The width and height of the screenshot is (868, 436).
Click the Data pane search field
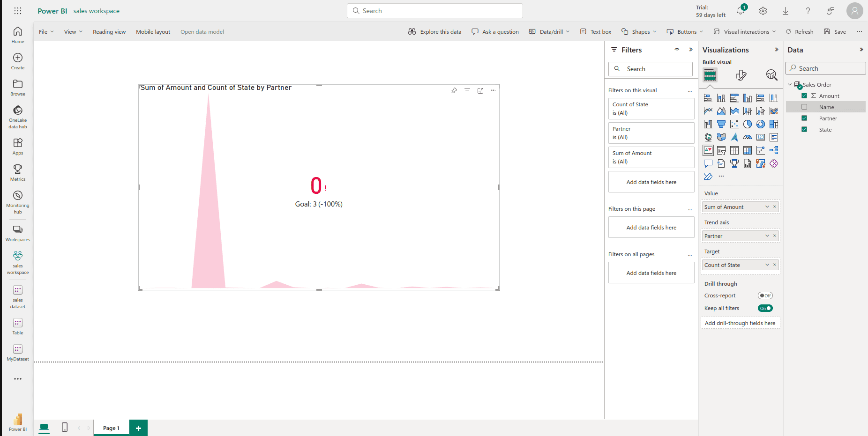[x=825, y=68]
